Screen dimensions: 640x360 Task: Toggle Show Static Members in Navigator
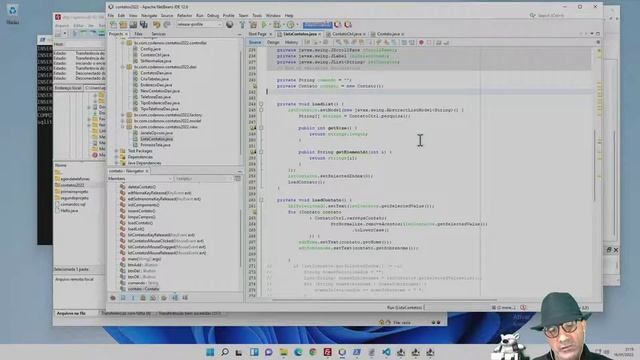click(x=133, y=298)
